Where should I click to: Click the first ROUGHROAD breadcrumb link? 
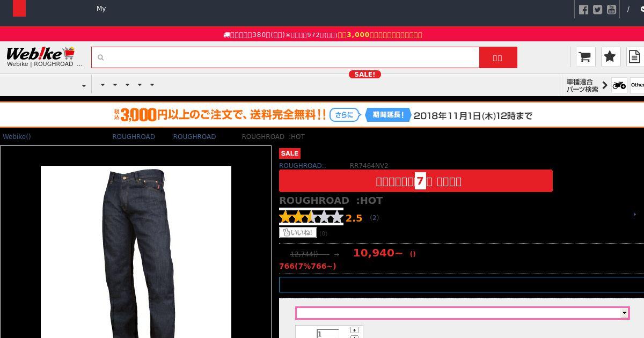point(134,137)
